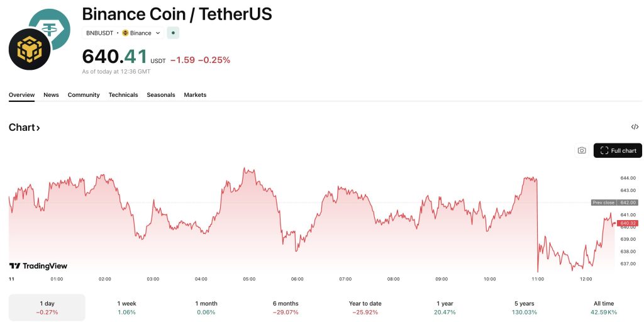
Task: Click the camera snapshot icon
Action: tap(582, 150)
